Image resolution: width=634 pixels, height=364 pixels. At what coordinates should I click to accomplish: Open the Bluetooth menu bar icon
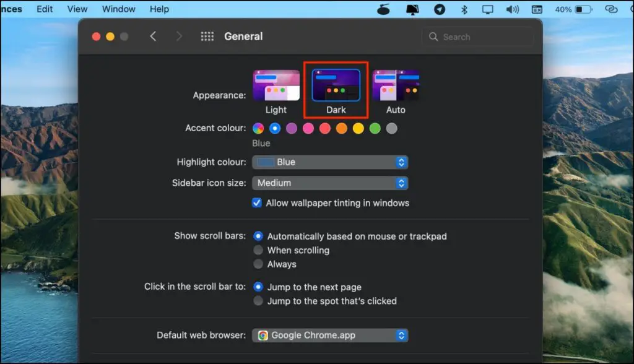pyautogui.click(x=464, y=9)
